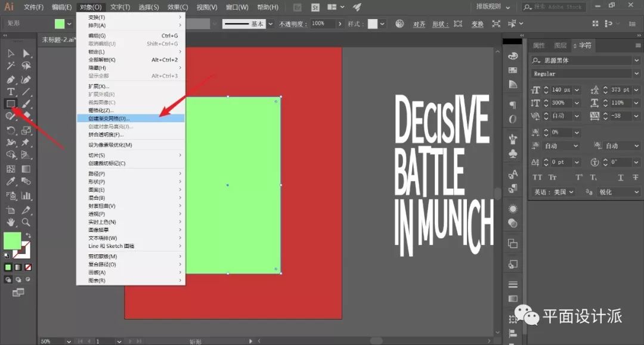This screenshot has height=345, width=644.
Task: Click the green fill color swatch in toolbox
Action: coord(12,241)
